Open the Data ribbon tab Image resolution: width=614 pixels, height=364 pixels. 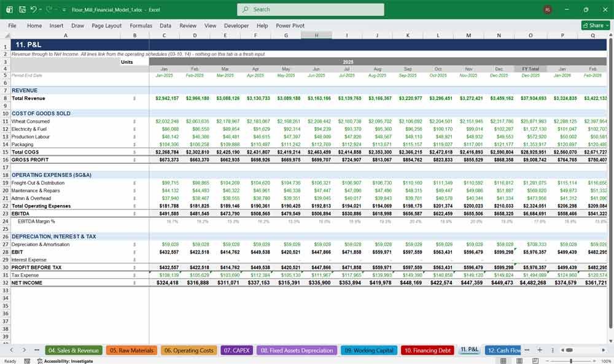click(165, 25)
